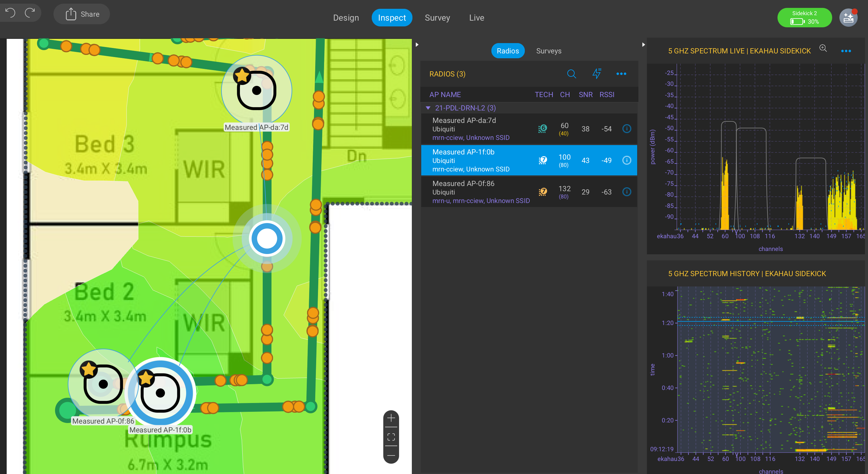
Task: Open the radios search magnifier
Action: [572, 74]
